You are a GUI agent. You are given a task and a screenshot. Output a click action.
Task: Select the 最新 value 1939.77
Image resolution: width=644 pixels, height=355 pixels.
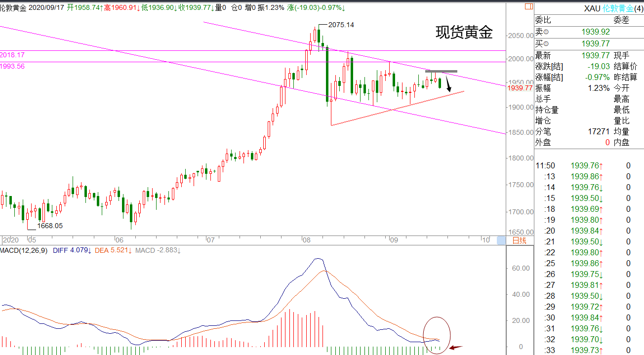click(x=596, y=56)
